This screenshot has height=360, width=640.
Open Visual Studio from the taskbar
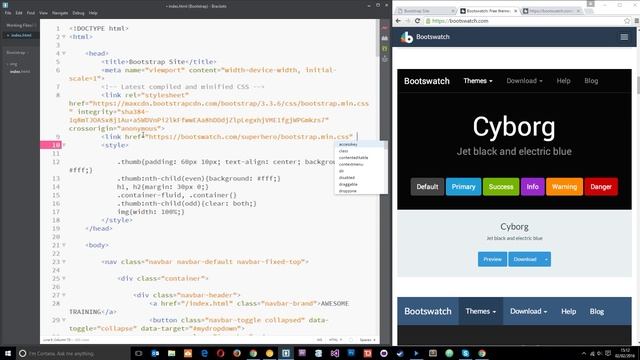[x=335, y=353]
